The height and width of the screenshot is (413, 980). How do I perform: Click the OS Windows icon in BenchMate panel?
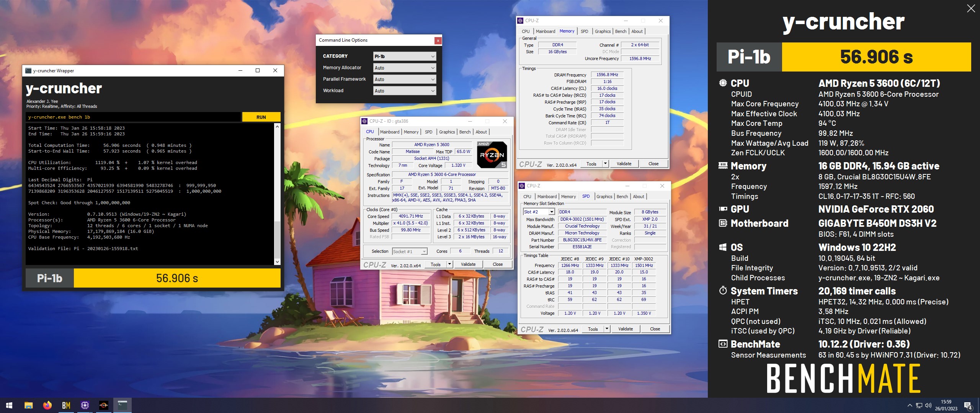(x=723, y=247)
